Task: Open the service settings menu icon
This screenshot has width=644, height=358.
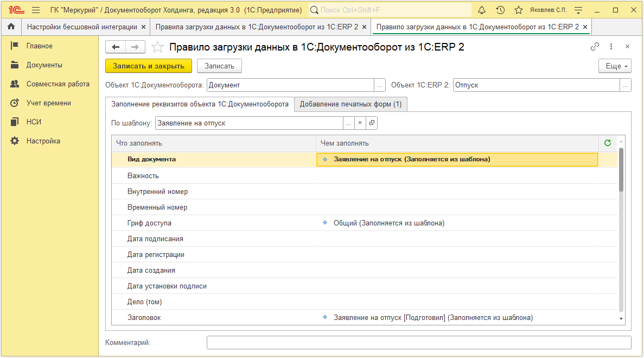Action: [578, 10]
